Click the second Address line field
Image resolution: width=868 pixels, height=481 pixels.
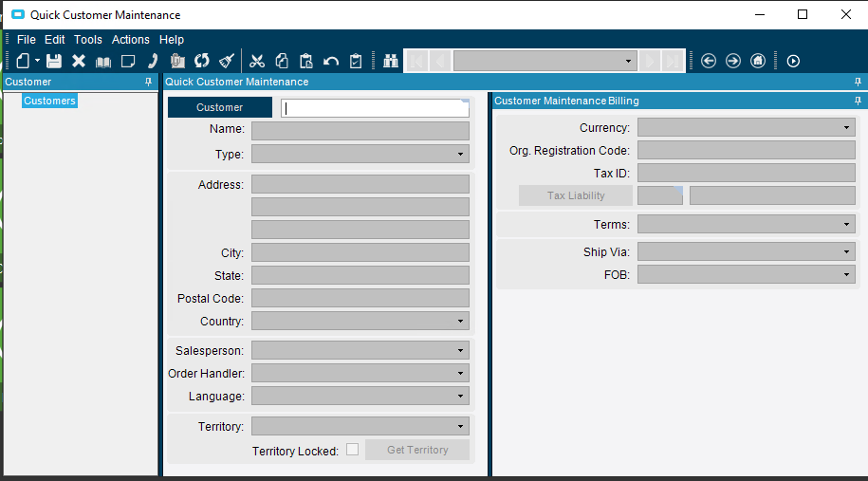(360, 207)
